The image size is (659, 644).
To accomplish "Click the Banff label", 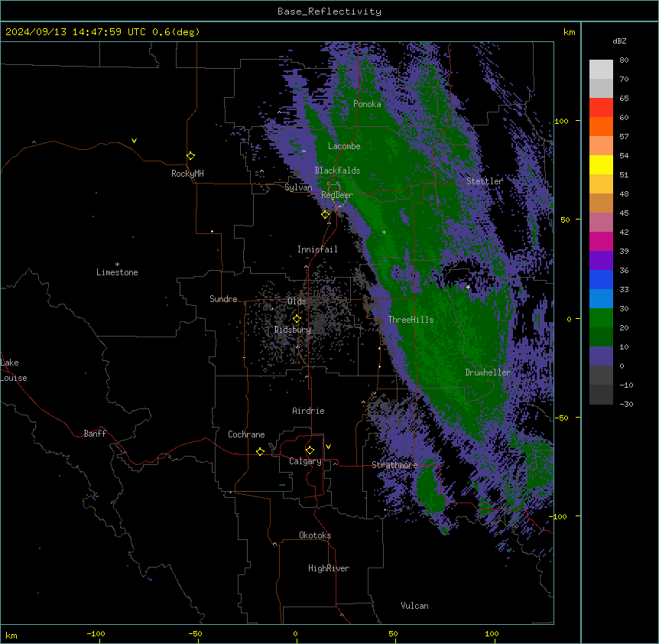I will point(95,434).
